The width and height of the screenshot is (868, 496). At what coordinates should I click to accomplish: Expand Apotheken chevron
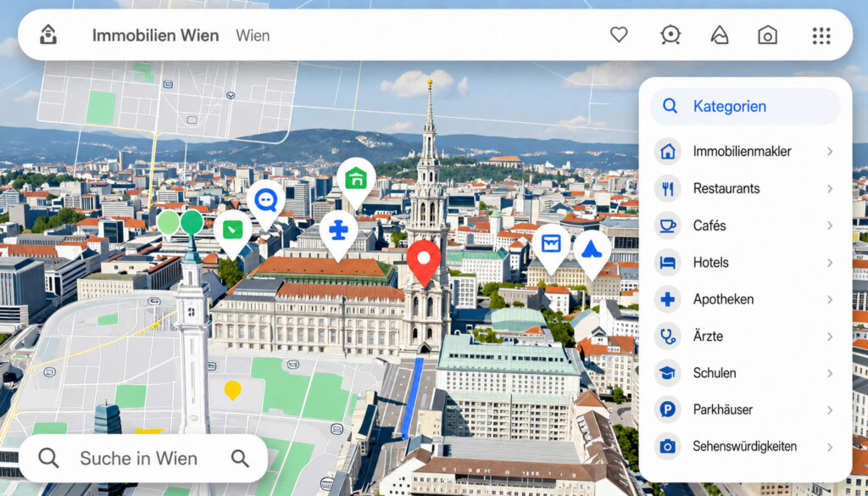(830, 299)
